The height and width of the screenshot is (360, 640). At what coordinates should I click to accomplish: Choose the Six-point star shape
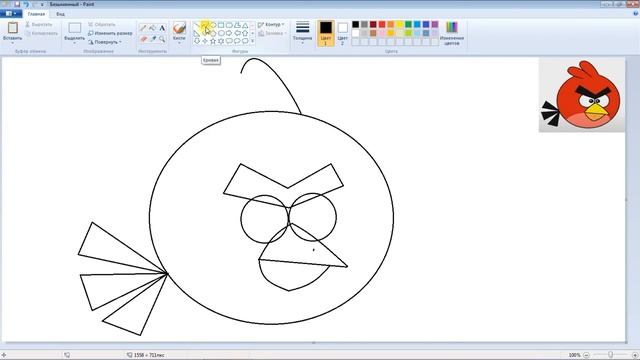click(221, 41)
